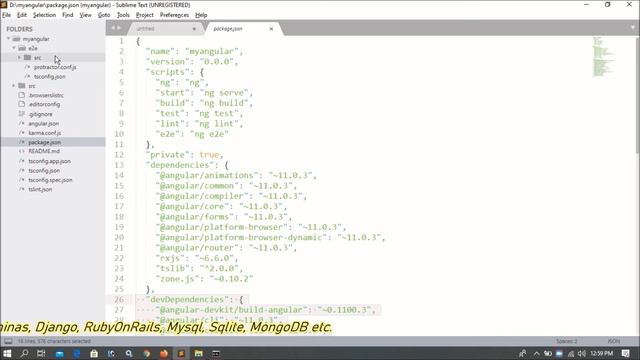Open angular.json in the sidebar
Image resolution: width=640 pixels, height=360 pixels.
pos(44,123)
